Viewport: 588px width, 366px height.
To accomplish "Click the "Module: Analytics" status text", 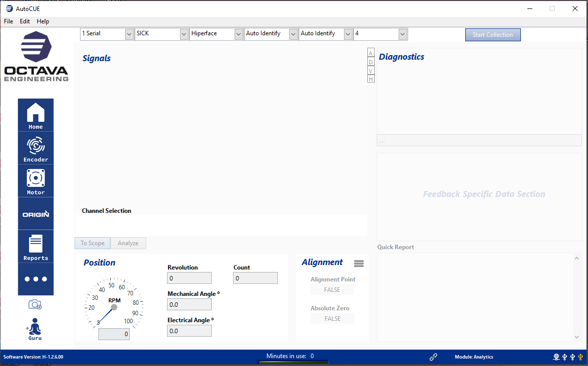I will click(474, 357).
